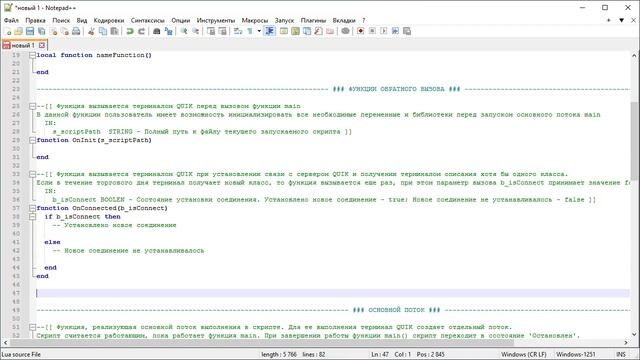Disable the highlighted indent guide toggle
640x360 pixels.
click(269, 31)
